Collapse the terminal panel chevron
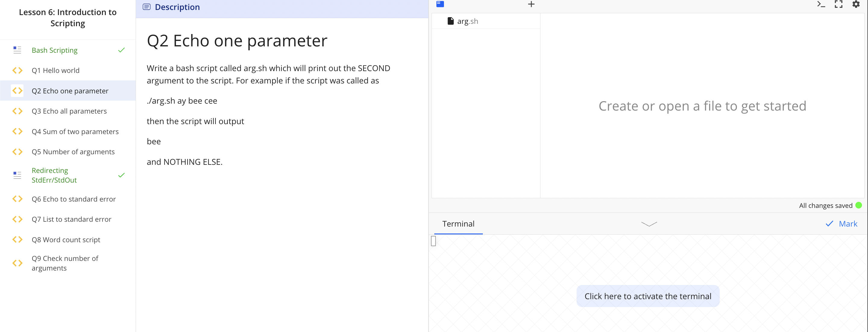The image size is (868, 332). click(649, 224)
